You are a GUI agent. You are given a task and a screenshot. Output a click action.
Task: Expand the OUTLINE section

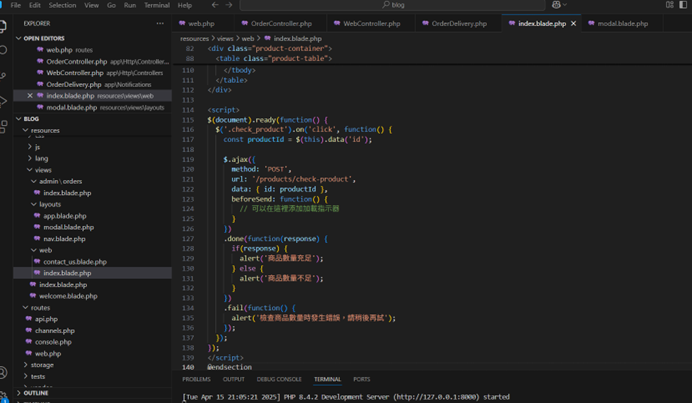coord(35,393)
